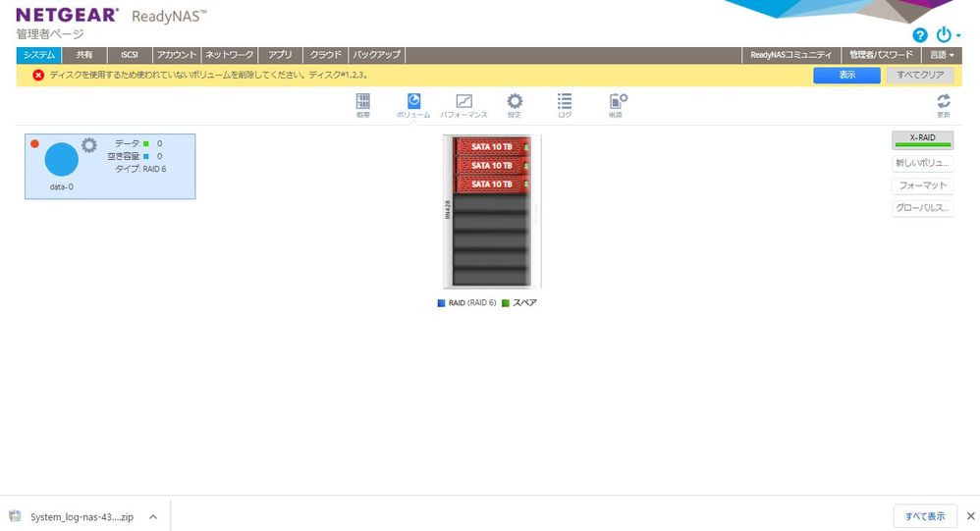The width and height of the screenshot is (980, 531).
Task: Click the フォーマット button
Action: 922,186
